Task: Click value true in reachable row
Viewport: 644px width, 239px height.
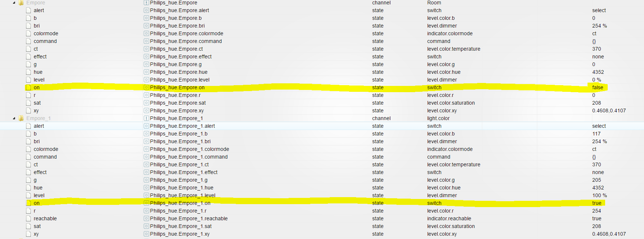Action: (597, 218)
